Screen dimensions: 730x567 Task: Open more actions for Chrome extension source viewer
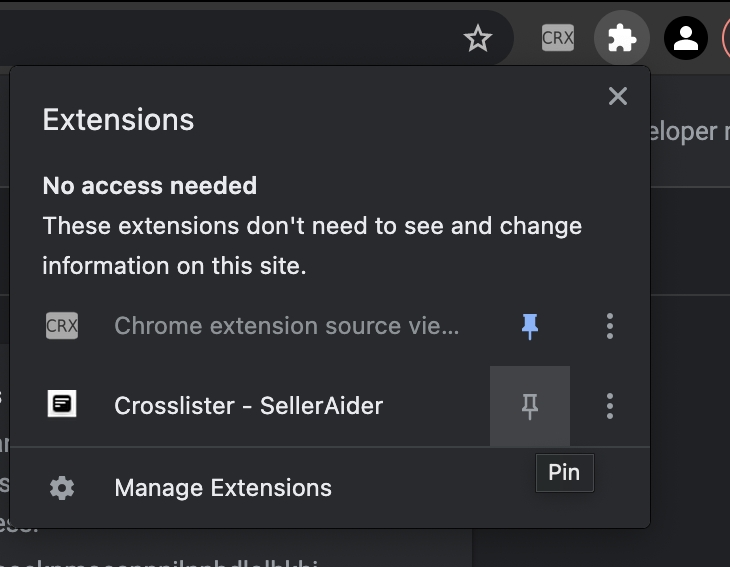point(610,326)
